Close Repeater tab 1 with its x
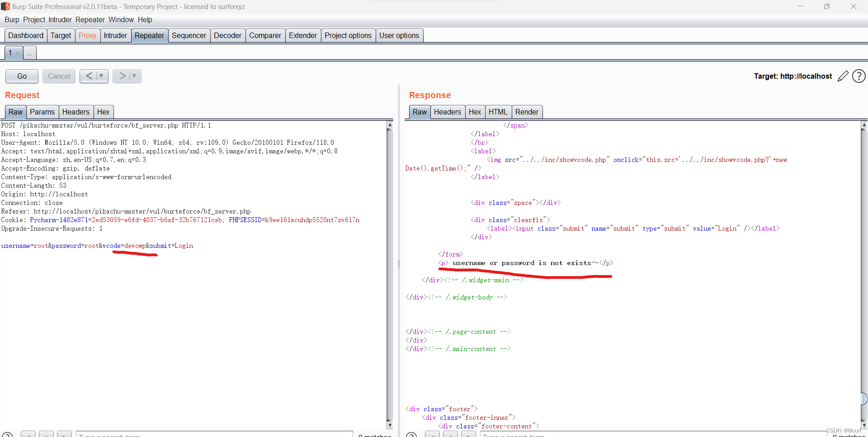Screen dimensions: 868x437 pos(18,53)
